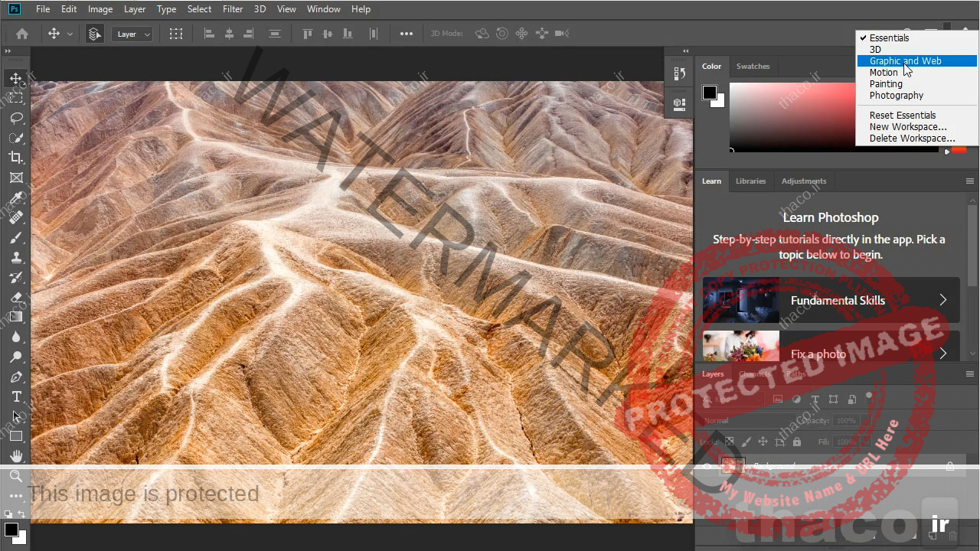The width and height of the screenshot is (980, 551).
Task: Select the Hand tool
Action: pos(16,456)
